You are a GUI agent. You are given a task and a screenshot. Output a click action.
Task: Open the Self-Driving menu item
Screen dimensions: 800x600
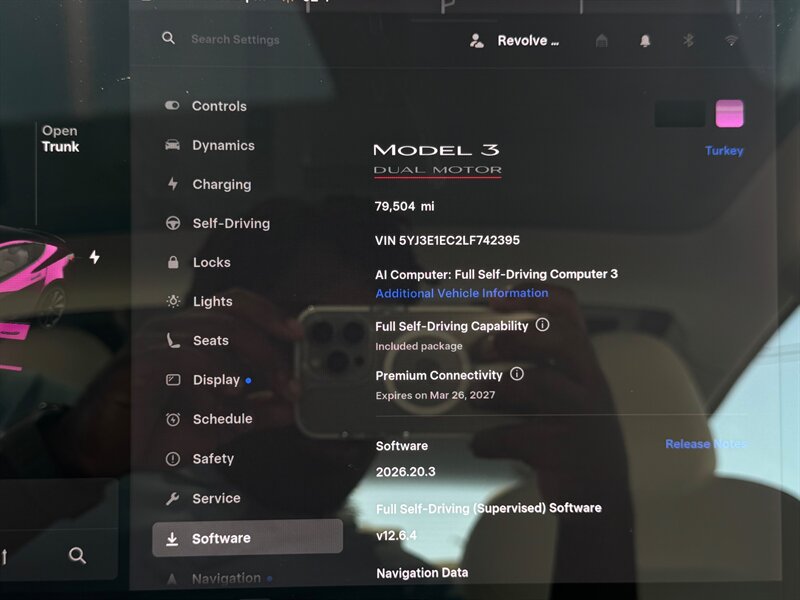(231, 223)
